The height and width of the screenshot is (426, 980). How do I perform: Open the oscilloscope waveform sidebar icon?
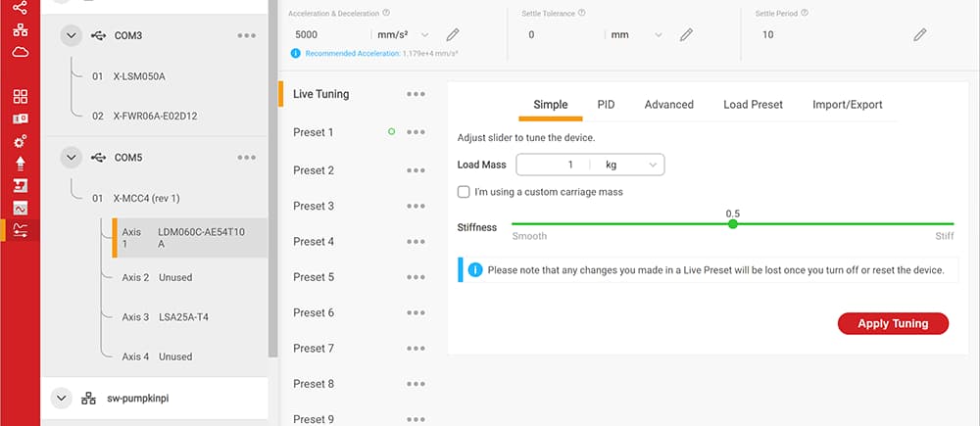[x=20, y=208]
